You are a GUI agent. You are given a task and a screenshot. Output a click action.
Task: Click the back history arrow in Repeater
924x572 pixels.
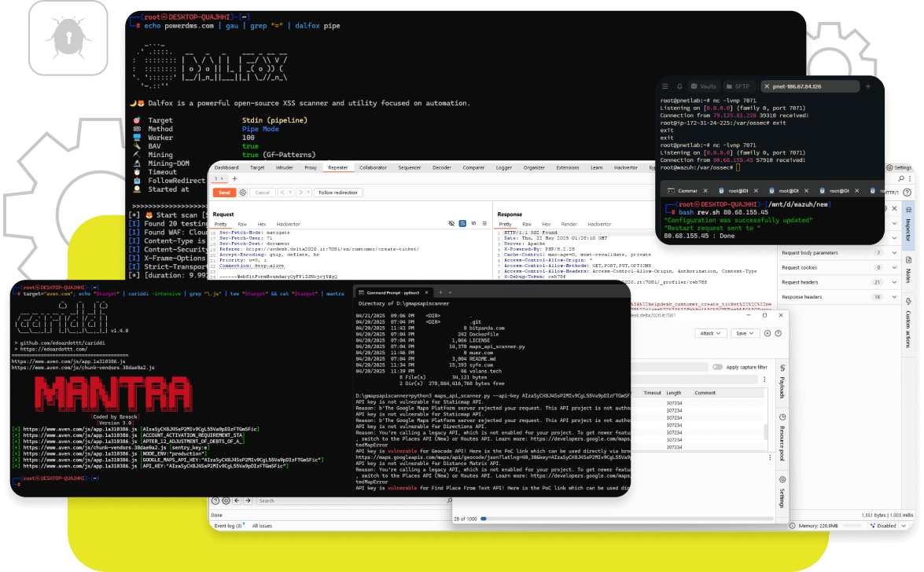[x=282, y=192]
